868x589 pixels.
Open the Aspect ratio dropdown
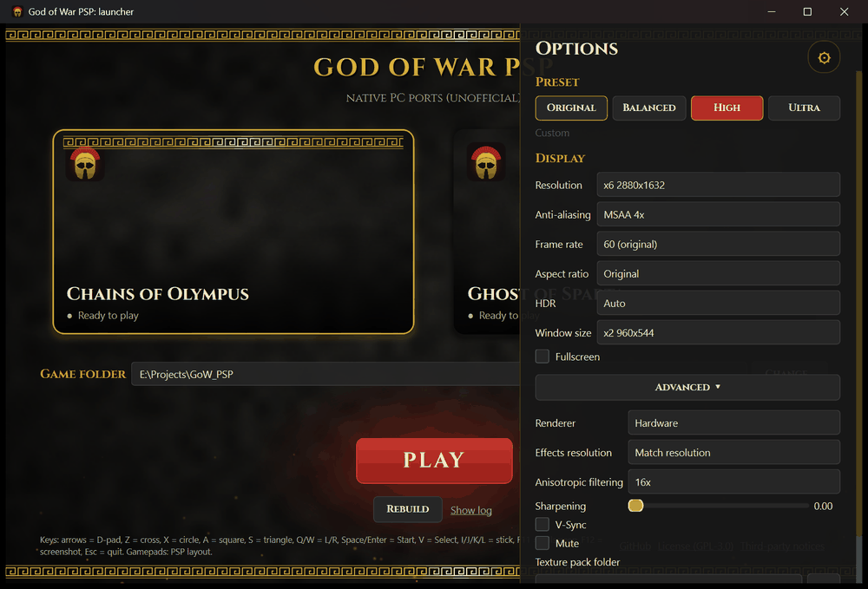[x=718, y=273]
